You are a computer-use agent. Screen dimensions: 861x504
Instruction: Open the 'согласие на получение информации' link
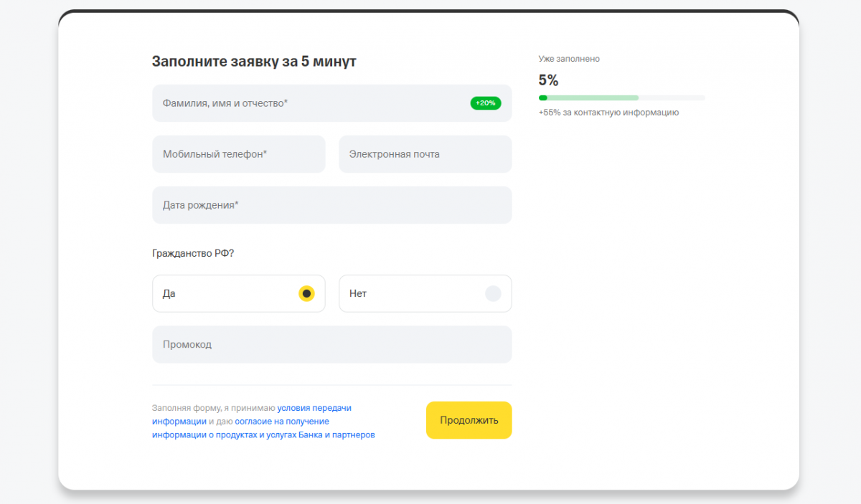[281, 422]
